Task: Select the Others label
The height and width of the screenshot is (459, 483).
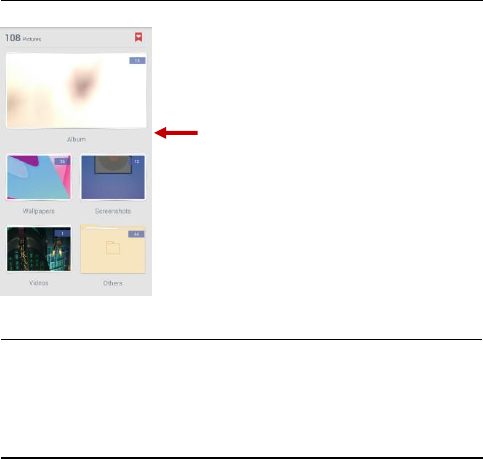Action: [113, 283]
